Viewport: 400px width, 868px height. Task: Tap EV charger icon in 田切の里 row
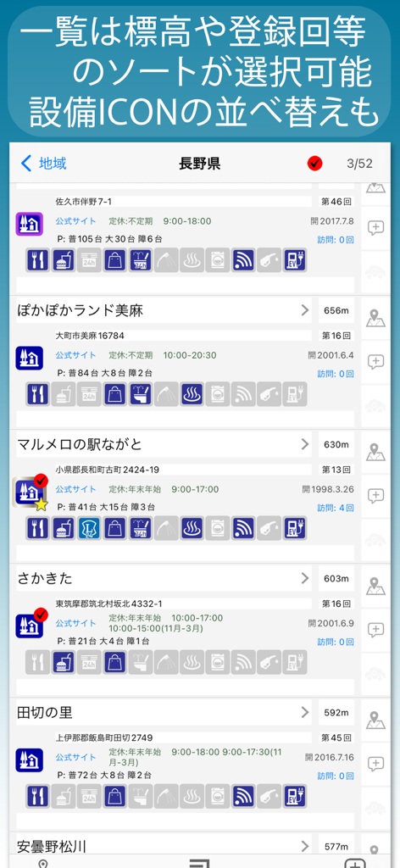click(x=294, y=796)
